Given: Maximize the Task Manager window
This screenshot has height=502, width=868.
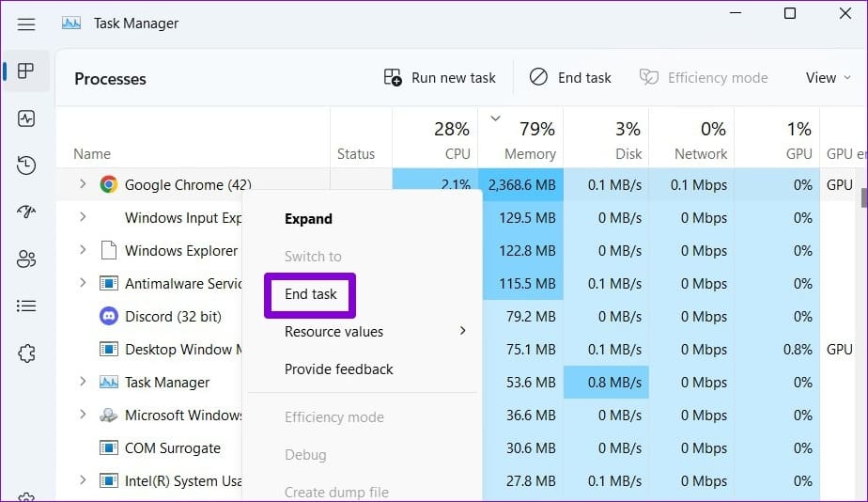Looking at the screenshot, I should [790, 13].
